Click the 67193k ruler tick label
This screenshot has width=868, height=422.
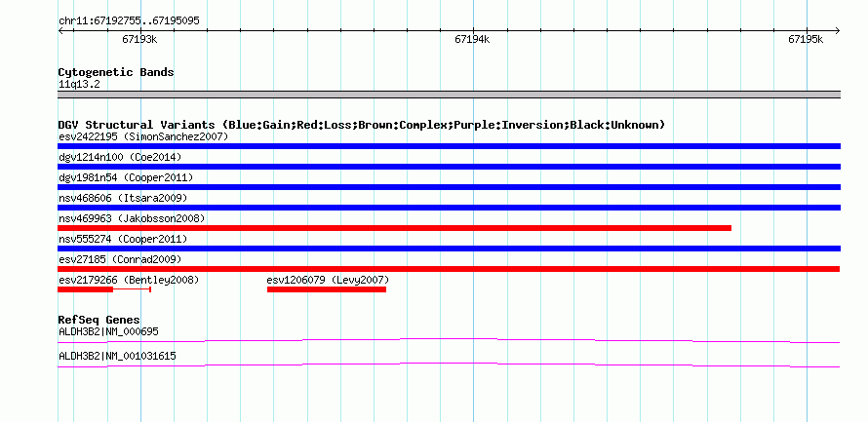pos(139,39)
